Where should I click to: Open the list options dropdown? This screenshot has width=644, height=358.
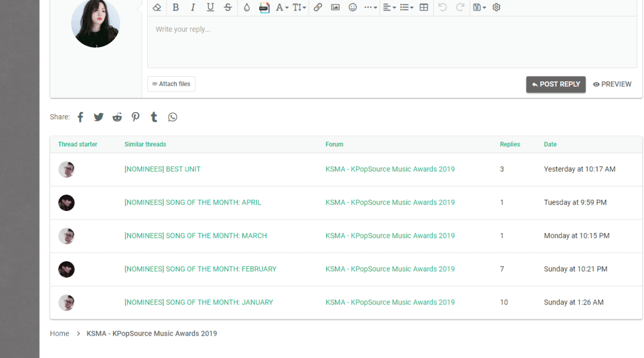(406, 7)
